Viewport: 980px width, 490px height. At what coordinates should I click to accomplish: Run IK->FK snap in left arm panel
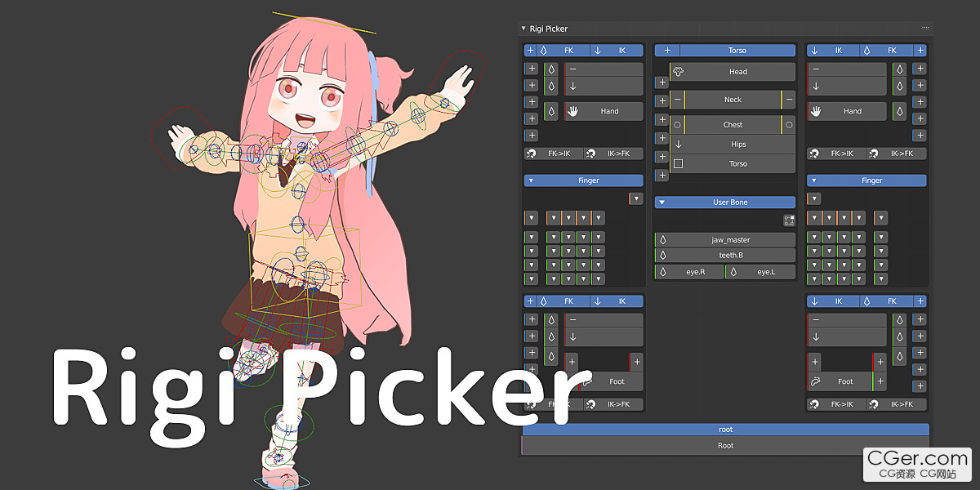(x=613, y=154)
